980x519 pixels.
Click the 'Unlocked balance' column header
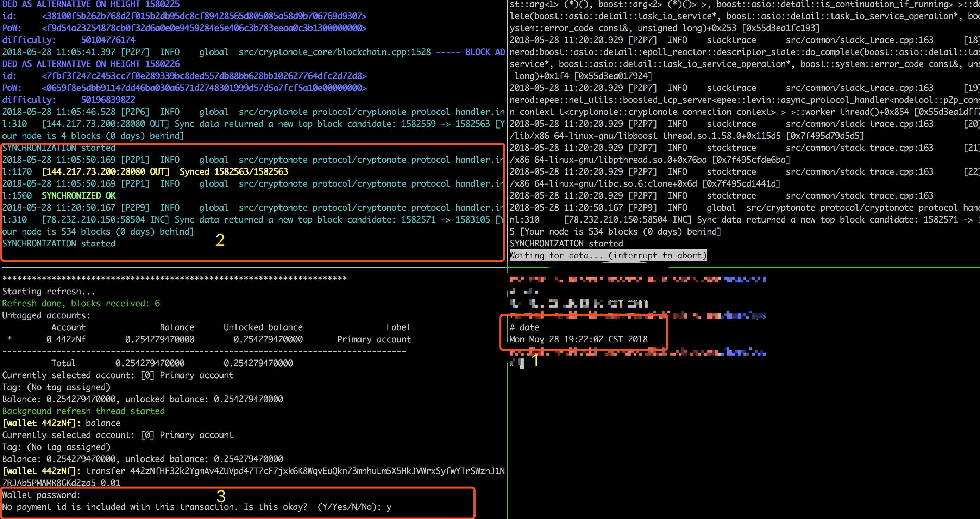(x=263, y=327)
